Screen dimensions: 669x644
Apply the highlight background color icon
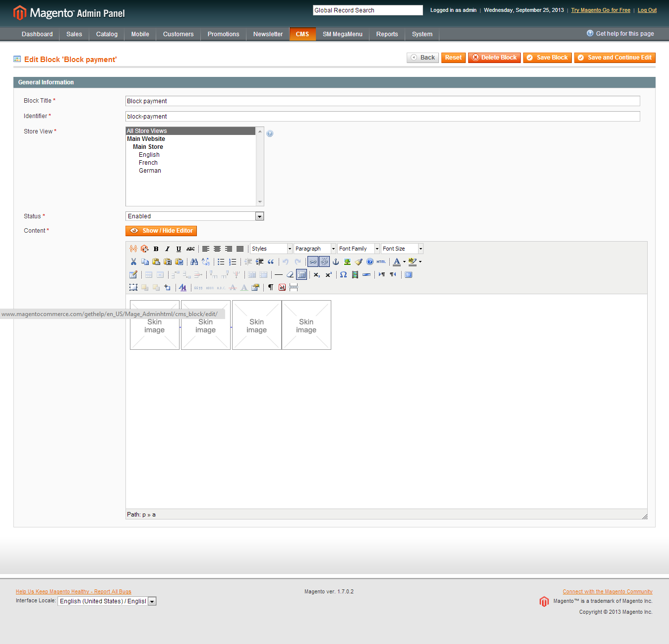(413, 261)
